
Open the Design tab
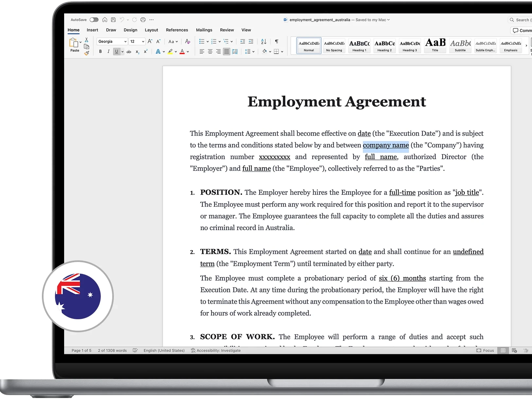tap(131, 30)
